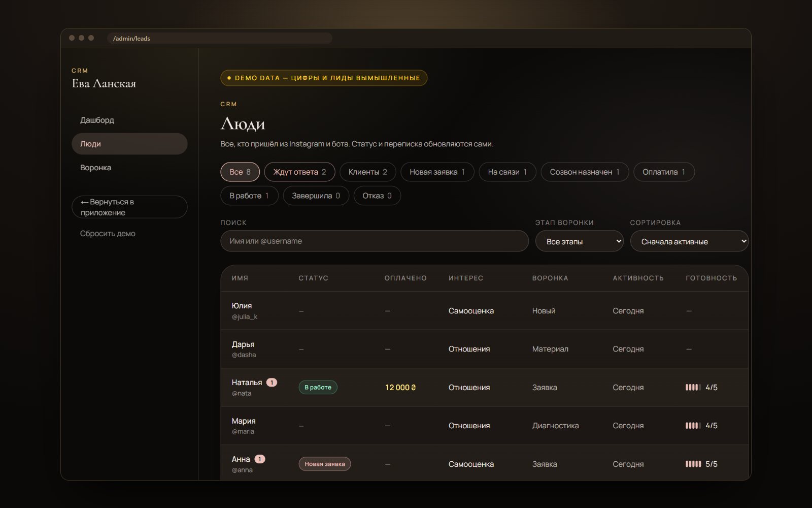The height and width of the screenshot is (508, 812).
Task: Click unread badge next to Наталья
Action: point(272,383)
